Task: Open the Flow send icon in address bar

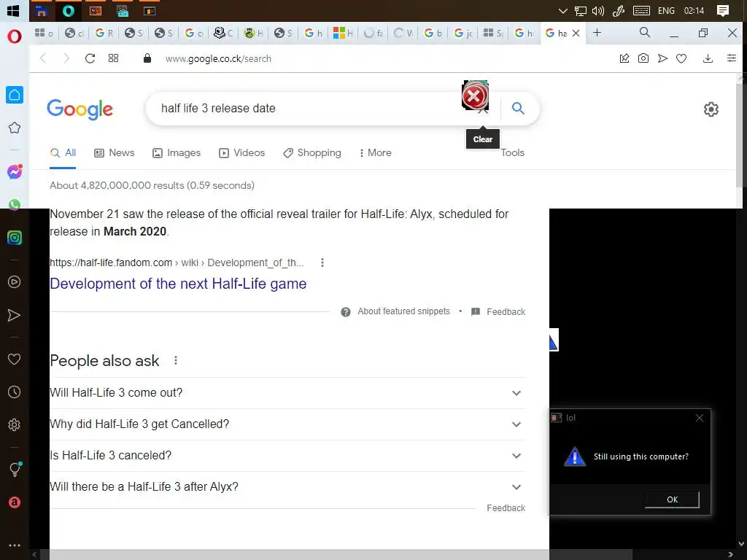Action: pyautogui.click(x=662, y=58)
